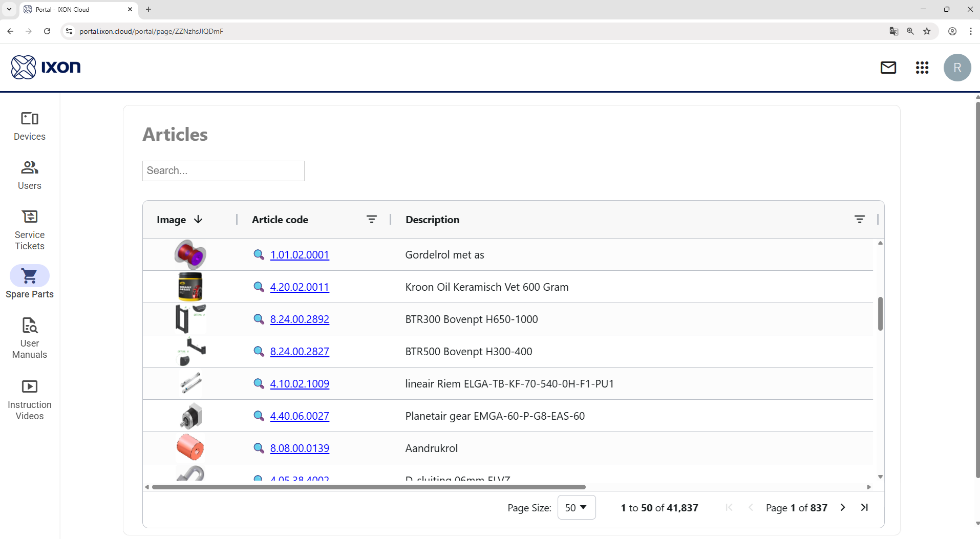
Task: Open User Manuals section
Action: [30, 338]
